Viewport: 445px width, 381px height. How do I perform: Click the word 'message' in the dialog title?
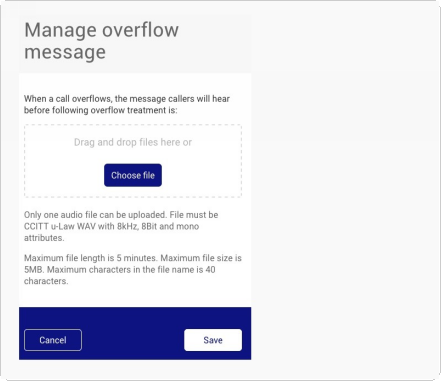point(65,52)
